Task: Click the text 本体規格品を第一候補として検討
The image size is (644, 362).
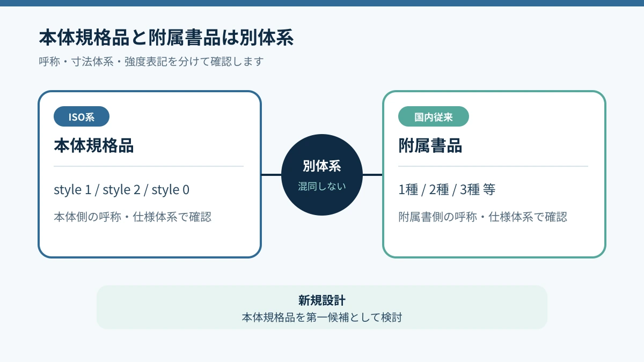Action: coord(322,317)
